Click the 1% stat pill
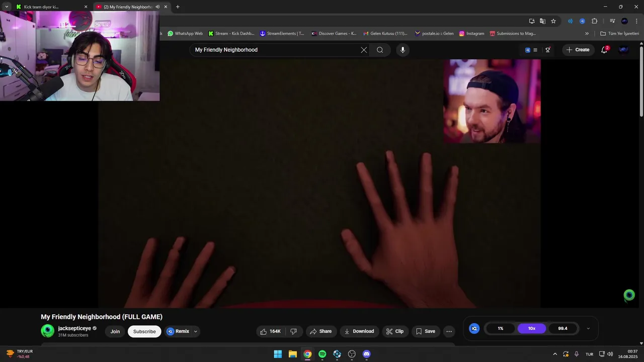Viewport: 644px width, 362px height. 501,328
